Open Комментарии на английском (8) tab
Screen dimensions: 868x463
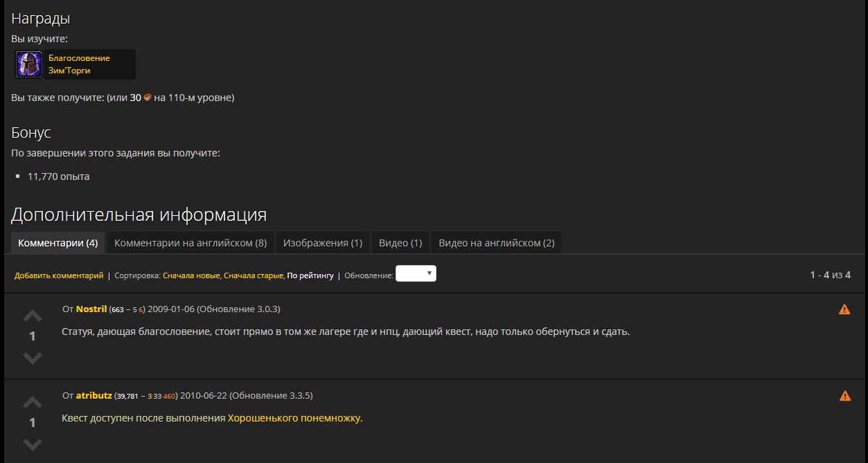[191, 243]
